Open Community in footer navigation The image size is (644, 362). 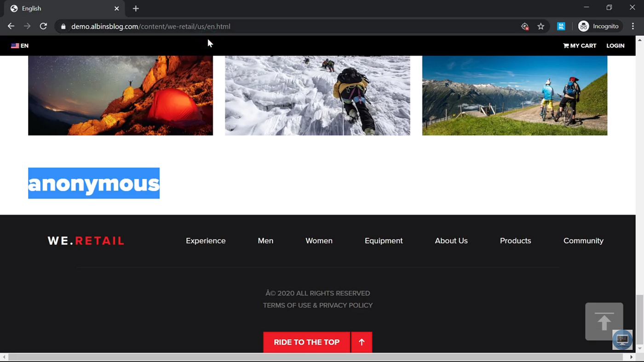tap(583, 241)
